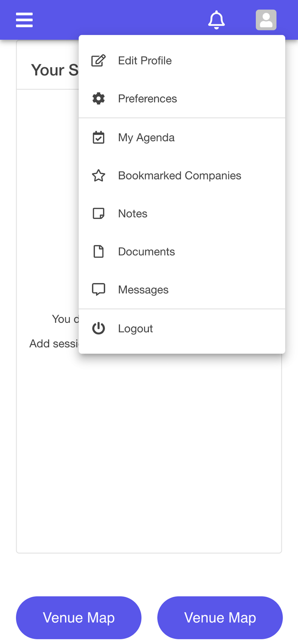Go to My Agenda
The image size is (298, 644).
[146, 137]
